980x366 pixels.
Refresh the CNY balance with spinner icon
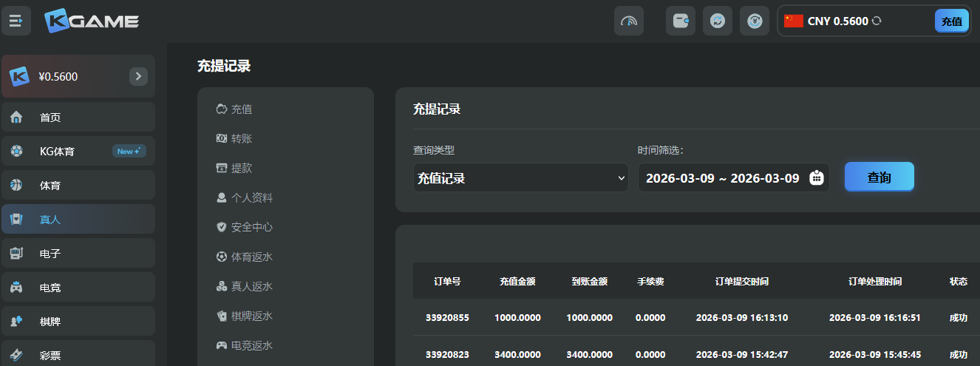pos(877,21)
